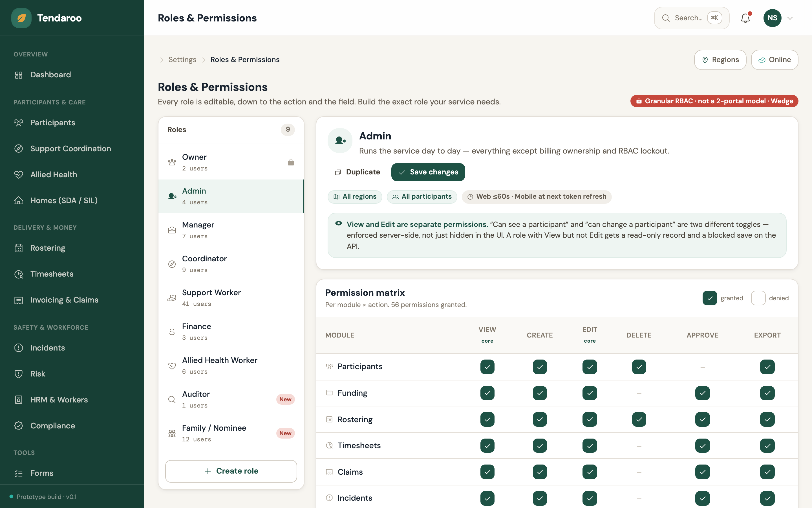Toggle Timesheets Approve permission
This screenshot has width=812, height=508.
coord(702,446)
